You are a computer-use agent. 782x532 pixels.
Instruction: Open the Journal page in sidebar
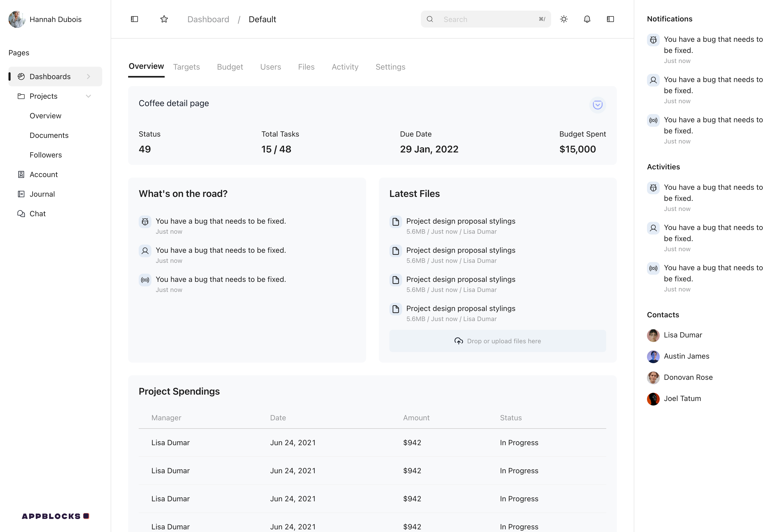pos(42,194)
